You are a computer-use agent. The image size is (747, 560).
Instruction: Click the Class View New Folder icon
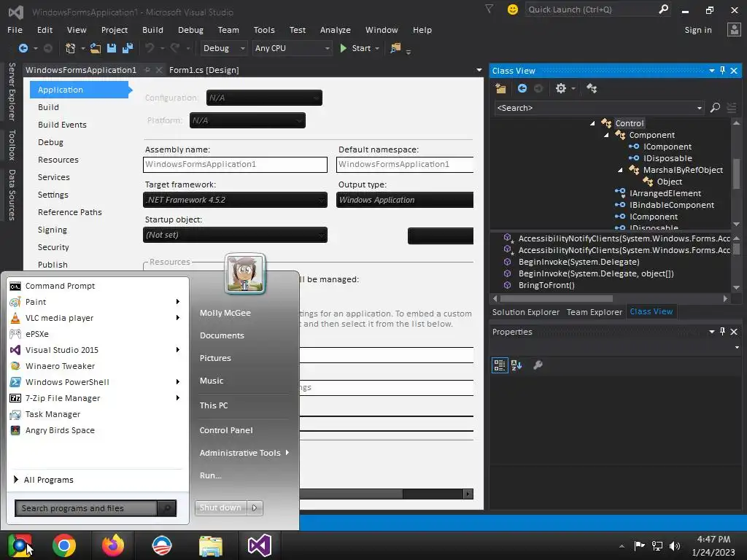point(500,88)
